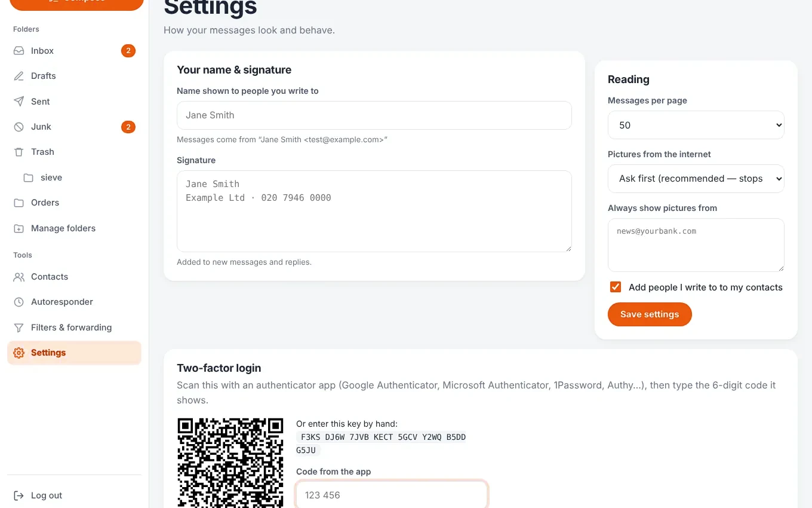Open the Messages per page dropdown

696,125
